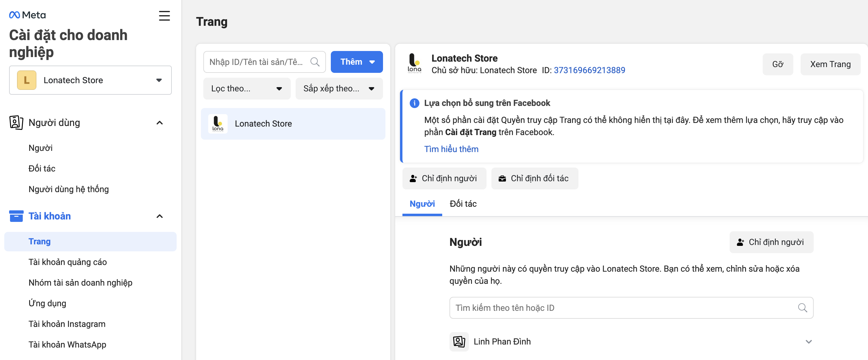
Task: Click the Sắp xếp theo dropdown
Action: coord(338,88)
